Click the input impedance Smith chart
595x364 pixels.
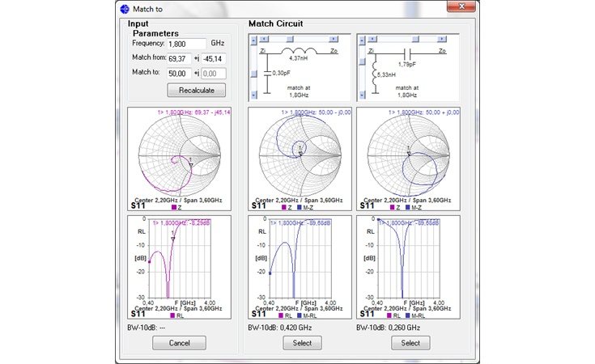179,159
